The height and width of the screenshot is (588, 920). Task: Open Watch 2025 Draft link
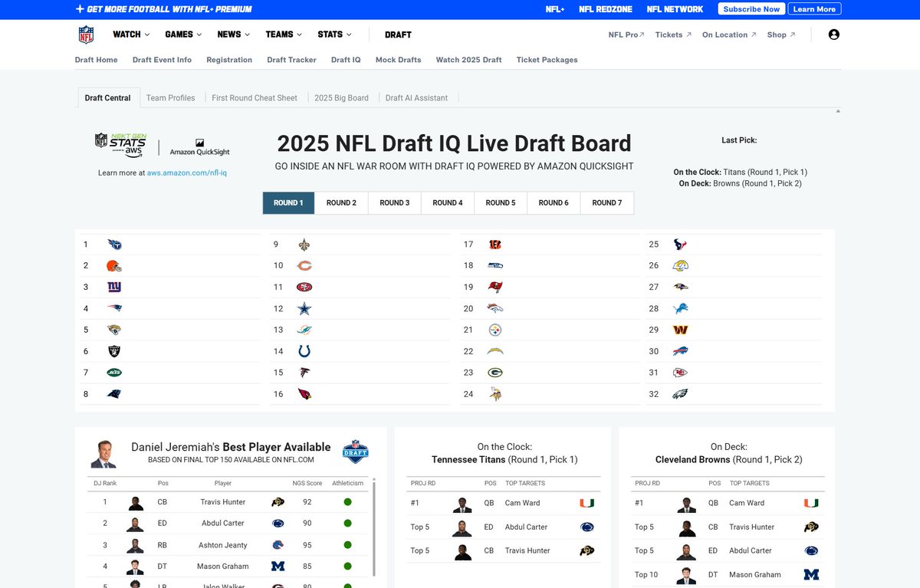pos(468,60)
